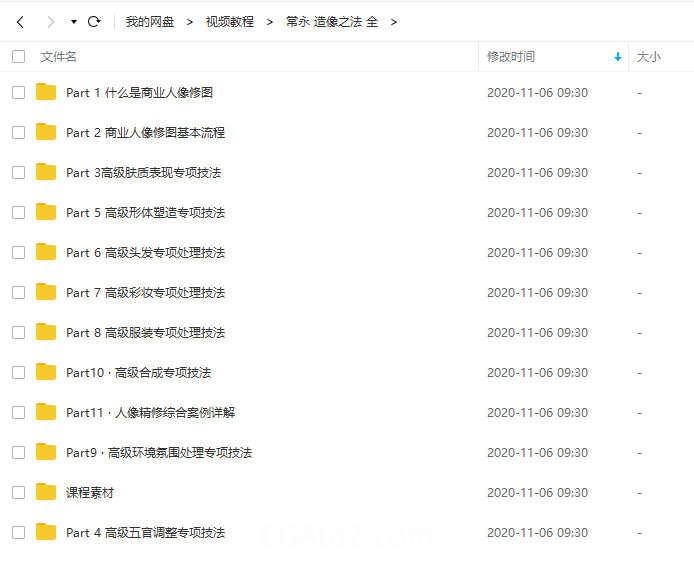Navigate to 视频教程 breadcrumb item
Viewport: 694px width, 566px height.
point(229,21)
